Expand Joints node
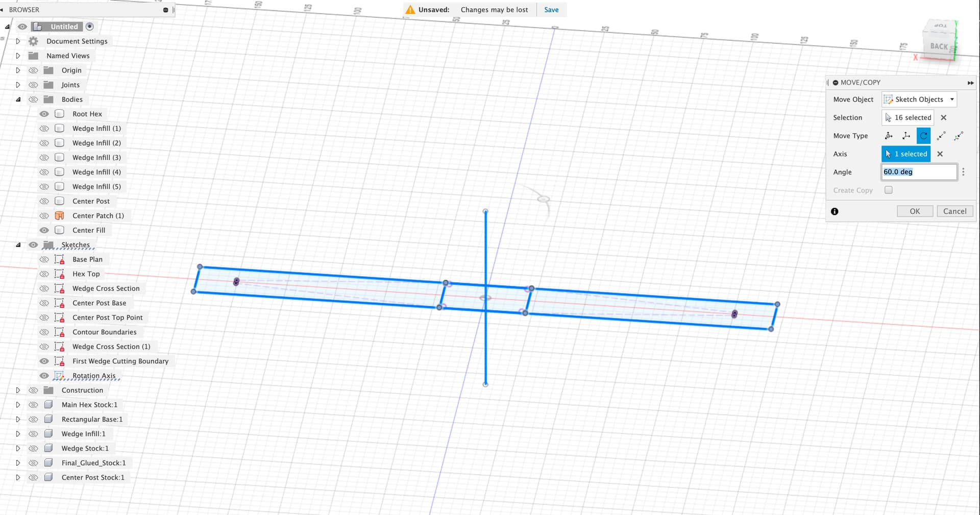The height and width of the screenshot is (515, 980). 18,85
